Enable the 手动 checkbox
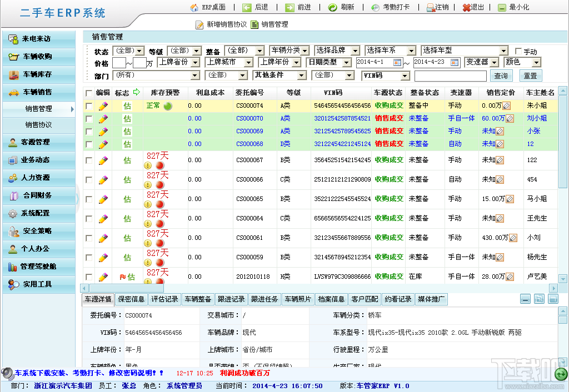Viewport: 569px width, 392px height. coord(518,51)
